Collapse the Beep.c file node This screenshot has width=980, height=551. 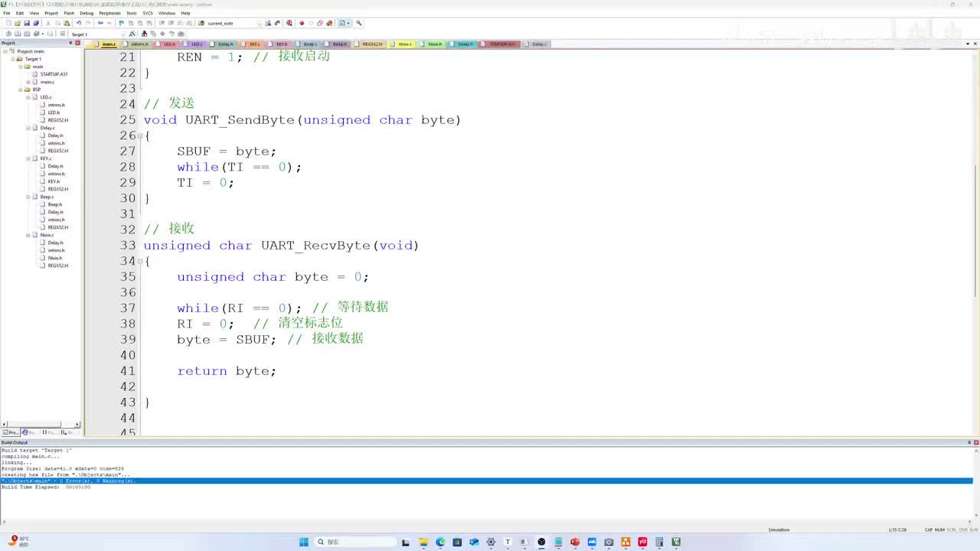coord(28,197)
